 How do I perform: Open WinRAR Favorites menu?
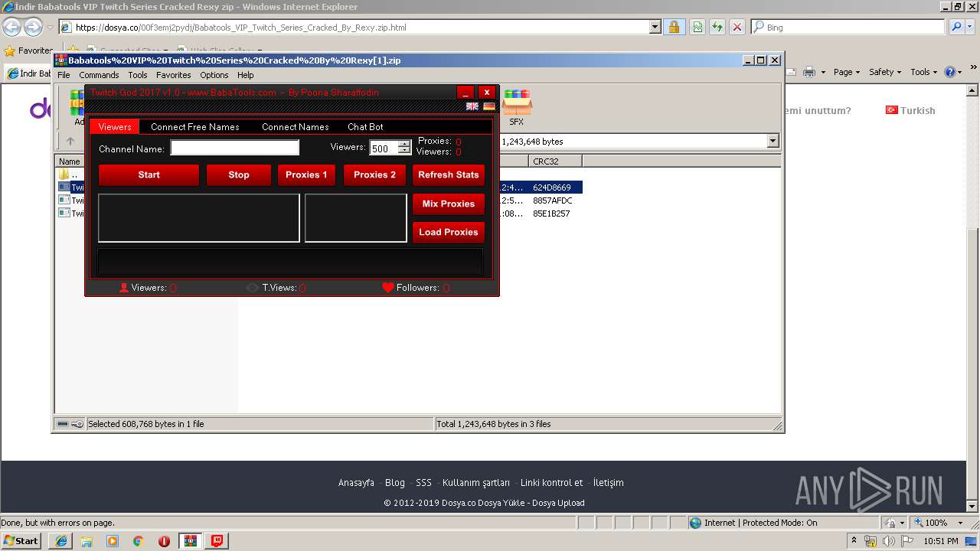coord(174,75)
